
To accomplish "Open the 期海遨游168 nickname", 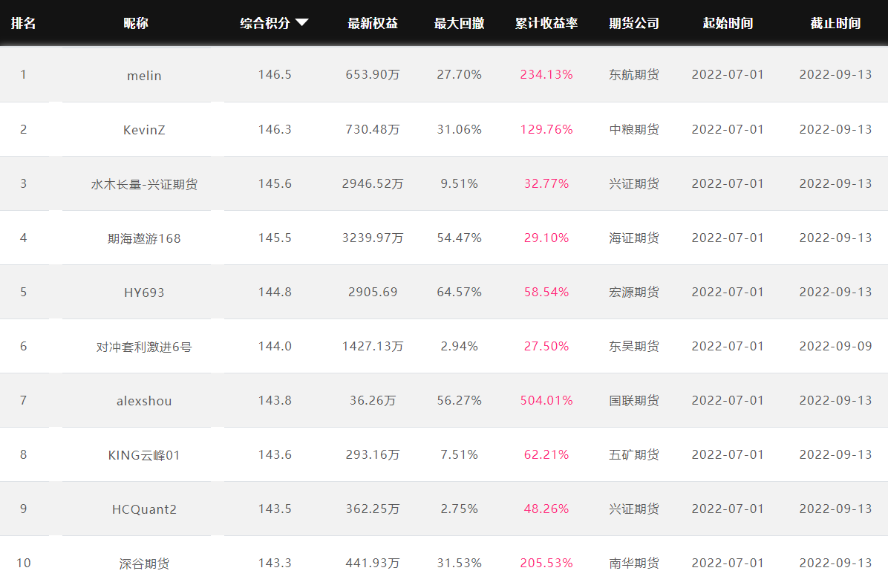I will (x=145, y=238).
